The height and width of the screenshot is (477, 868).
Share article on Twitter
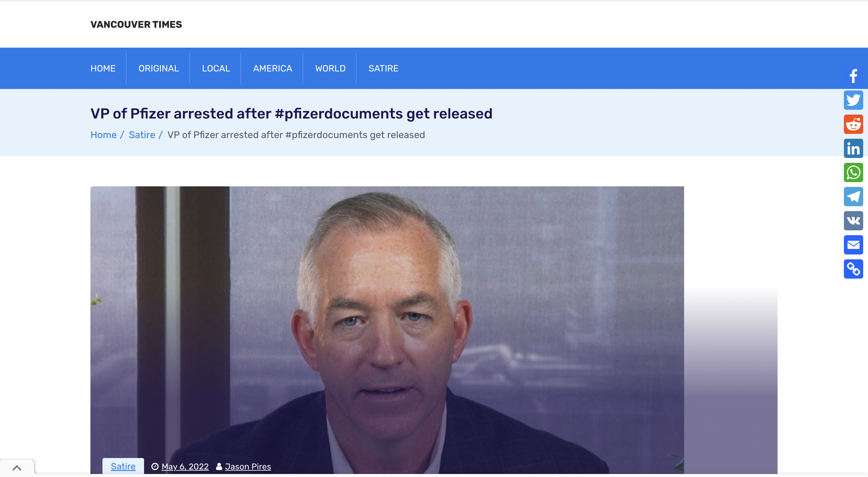853,100
